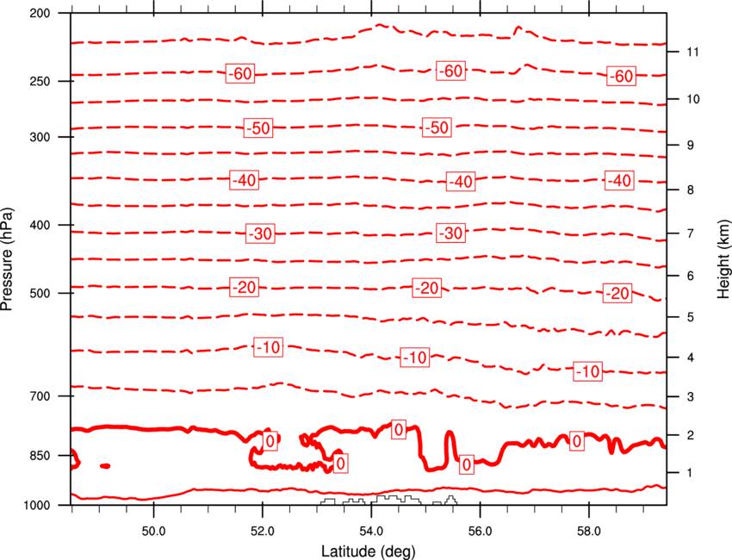
Task: Click the rightmost -50 contour label
Action: point(437,128)
